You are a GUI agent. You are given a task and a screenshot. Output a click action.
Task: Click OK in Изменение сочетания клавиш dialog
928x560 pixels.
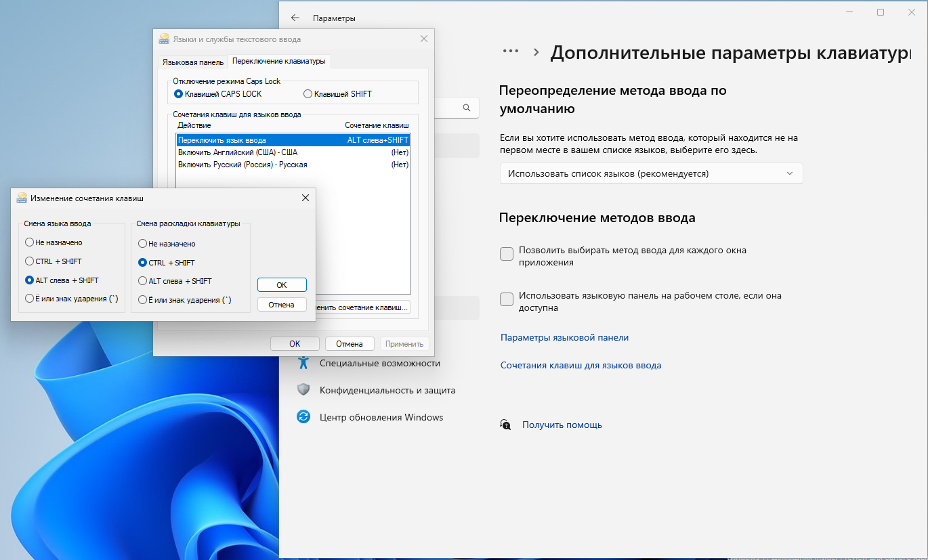coord(282,285)
